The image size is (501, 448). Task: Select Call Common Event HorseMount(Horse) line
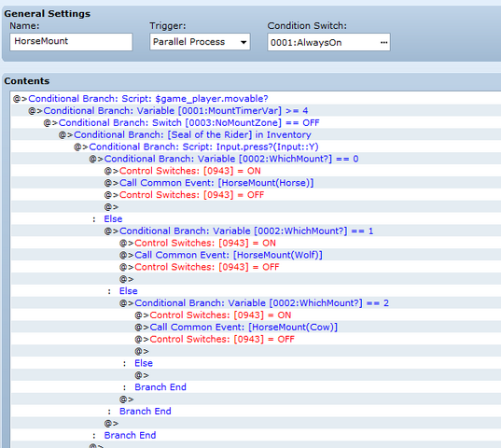click(256, 183)
